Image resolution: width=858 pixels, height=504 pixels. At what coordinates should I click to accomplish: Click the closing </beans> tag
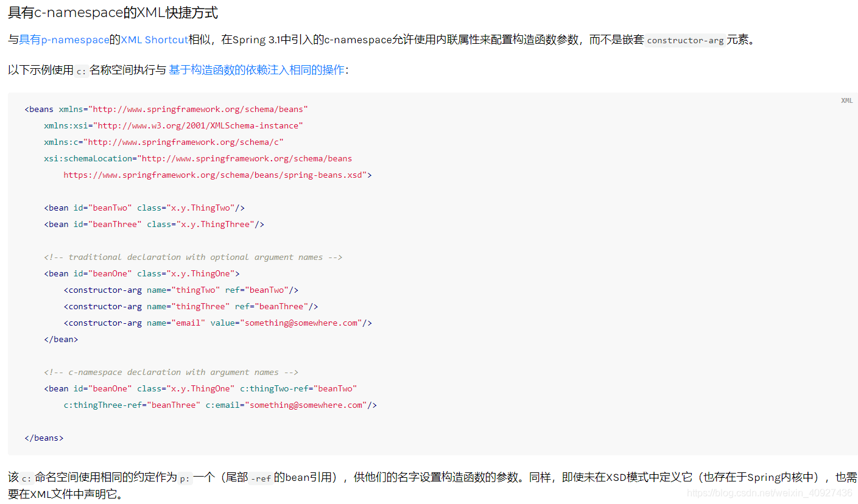point(44,438)
